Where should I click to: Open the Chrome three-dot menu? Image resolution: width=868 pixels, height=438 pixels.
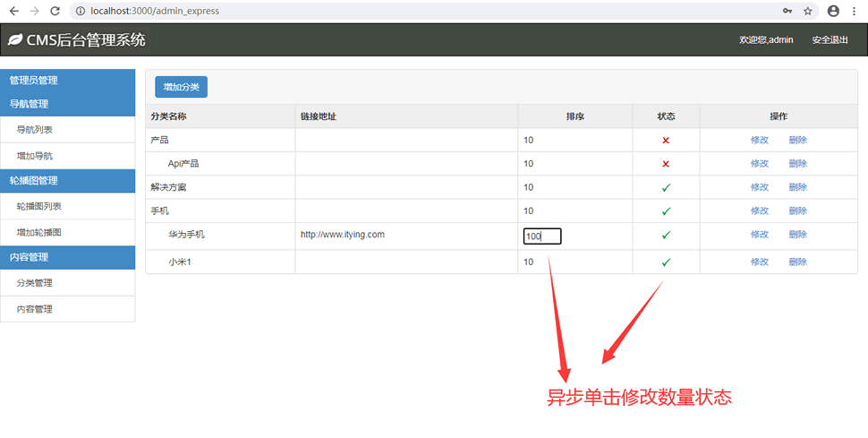coord(855,11)
